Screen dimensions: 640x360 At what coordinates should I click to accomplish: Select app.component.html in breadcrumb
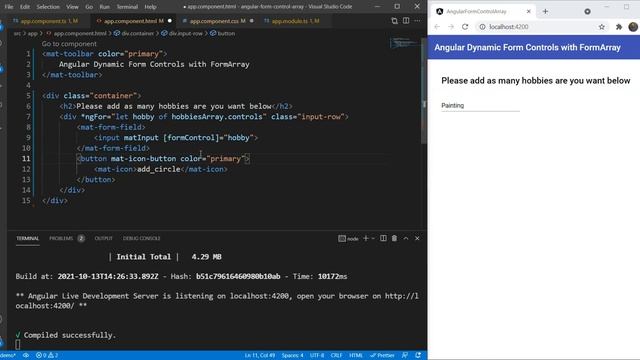(80, 33)
